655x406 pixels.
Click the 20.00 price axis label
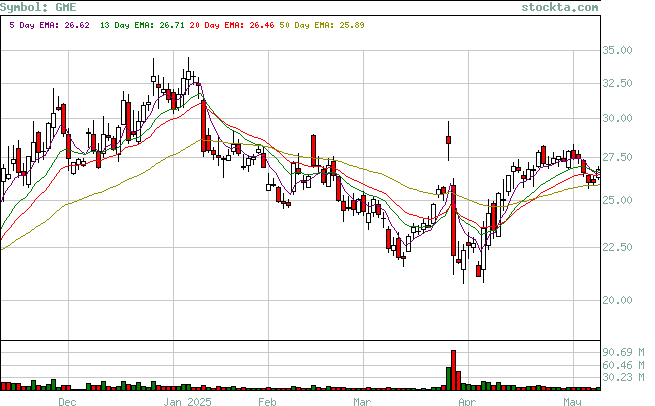(617, 300)
